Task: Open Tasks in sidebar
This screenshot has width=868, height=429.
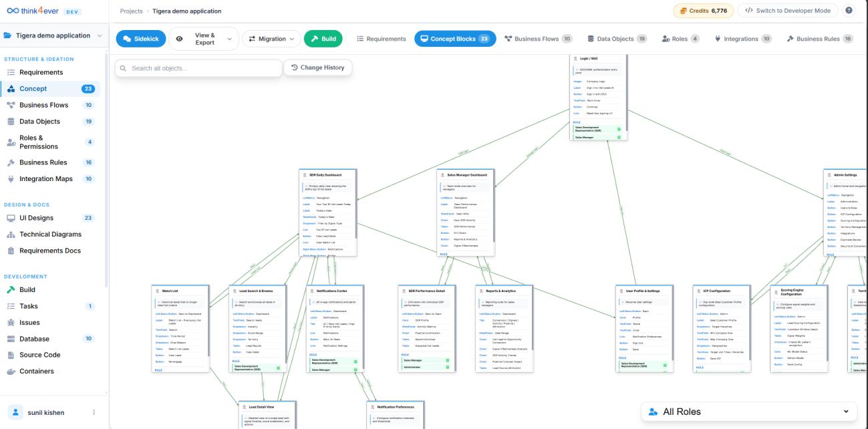Action: tap(51, 306)
